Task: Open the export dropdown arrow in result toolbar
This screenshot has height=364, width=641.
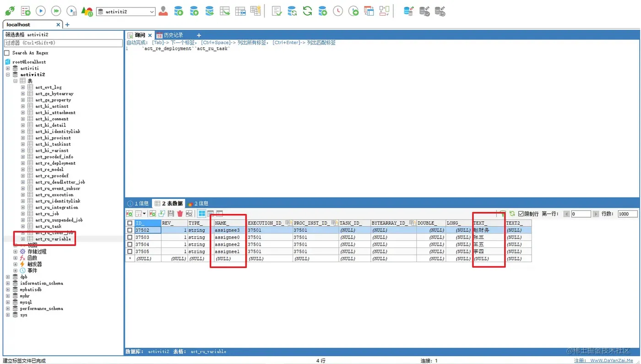Action: click(x=144, y=214)
